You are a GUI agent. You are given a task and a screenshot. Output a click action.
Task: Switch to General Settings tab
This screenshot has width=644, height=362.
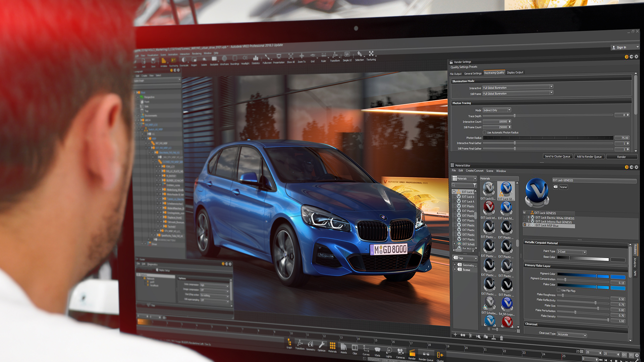(x=473, y=73)
